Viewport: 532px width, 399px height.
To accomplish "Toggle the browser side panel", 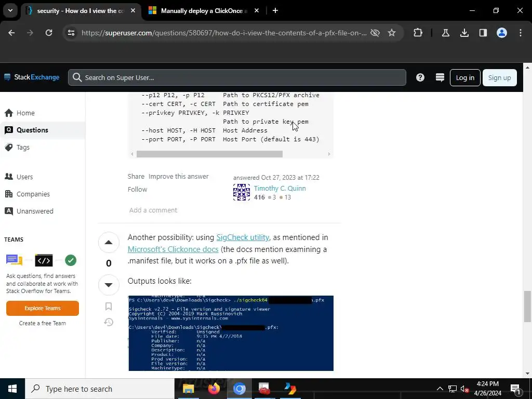I will click(483, 33).
